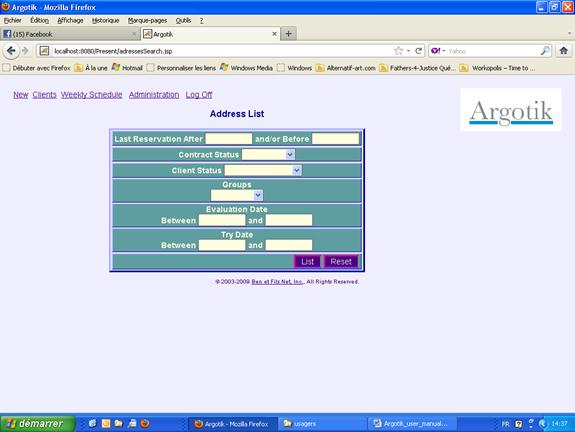Click the Argotik logo image

(511, 110)
